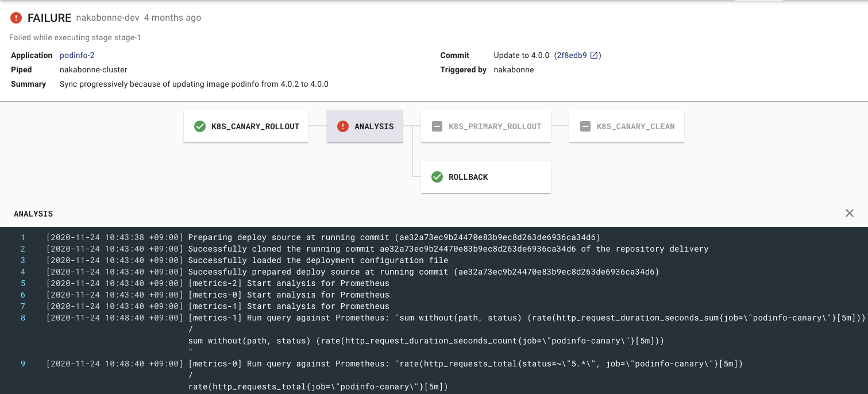The width and height of the screenshot is (868, 394).
Task: Open the podinfo-2 application link
Action: [77, 55]
